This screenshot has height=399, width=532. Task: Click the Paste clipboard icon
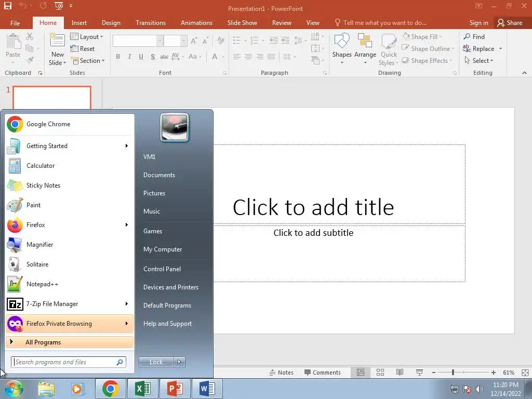pyautogui.click(x=14, y=42)
